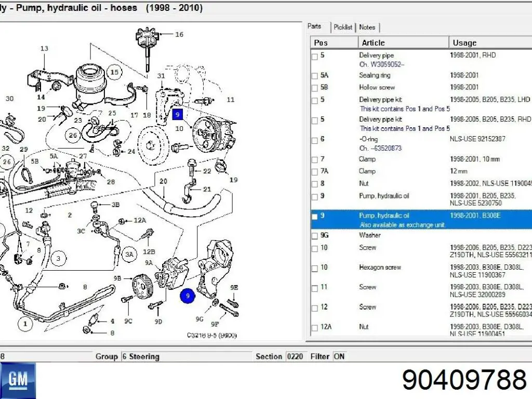The height and width of the screenshot is (399, 532).
Task: Select circled callout 3 on diagram
Action: coord(58,259)
